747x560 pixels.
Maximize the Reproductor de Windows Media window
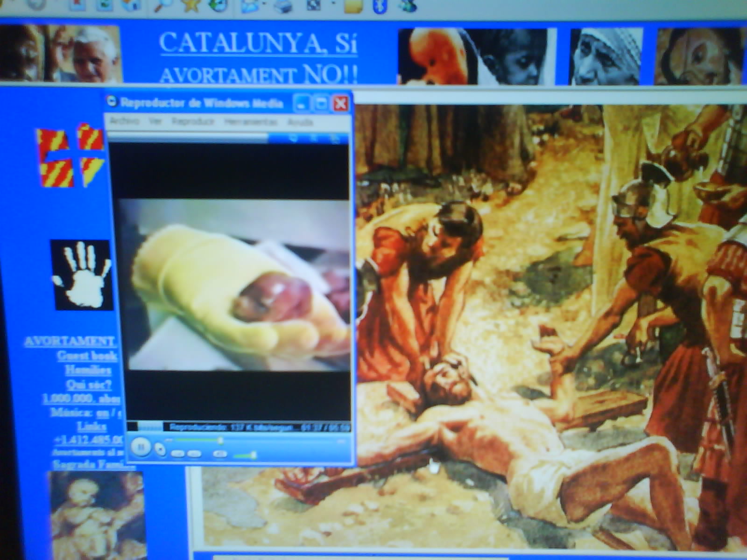pos(321,103)
